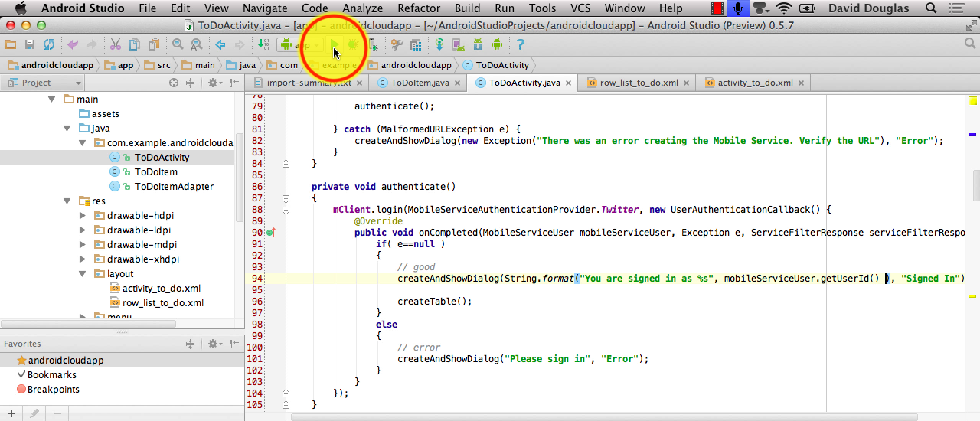Screen dimensions: 980x421
Task: Click the Find magnifier icon
Action: tap(178, 44)
